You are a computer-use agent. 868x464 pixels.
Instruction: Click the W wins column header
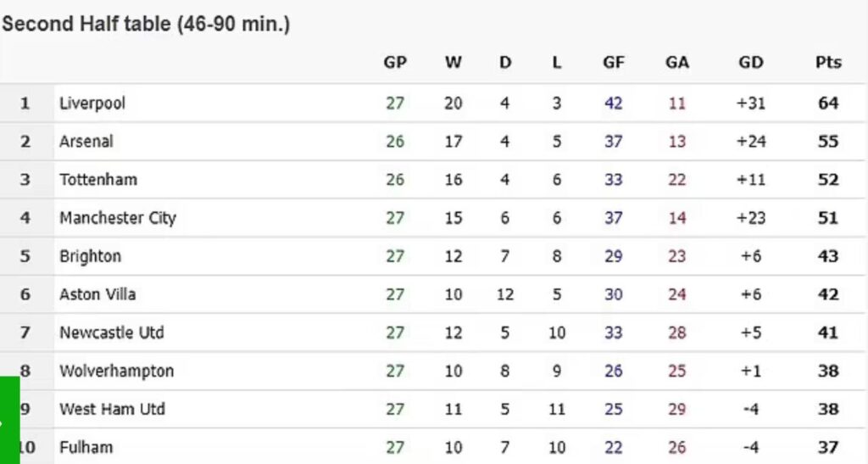tap(453, 63)
